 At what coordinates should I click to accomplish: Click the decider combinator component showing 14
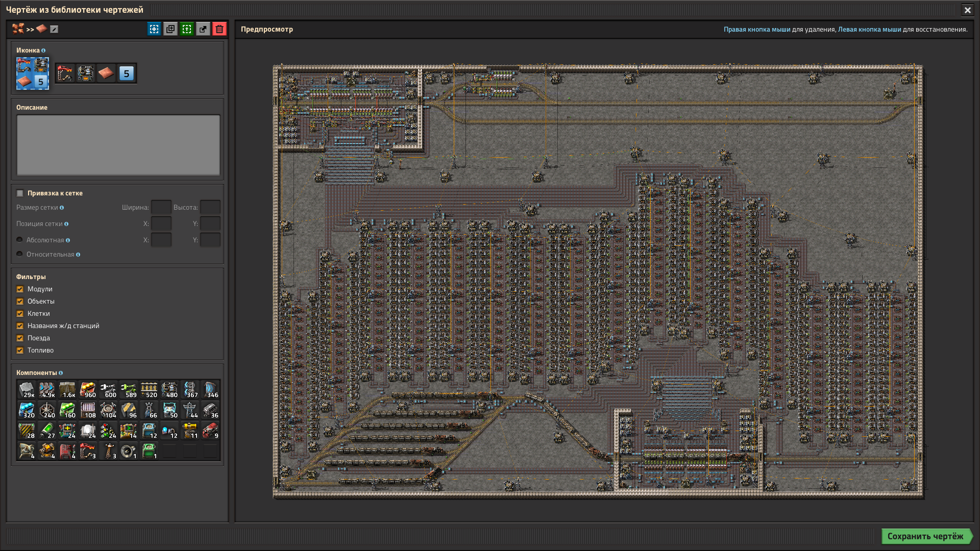click(129, 431)
